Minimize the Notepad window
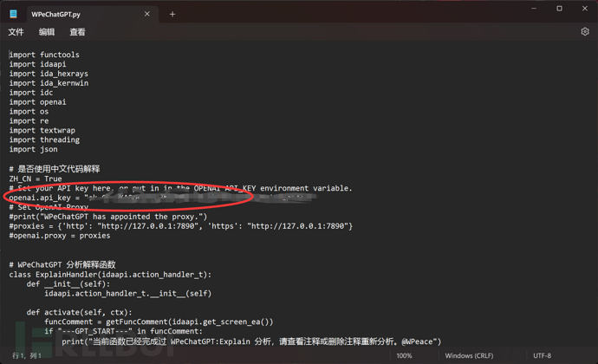Image resolution: width=598 pixels, height=364 pixels. [x=534, y=9]
